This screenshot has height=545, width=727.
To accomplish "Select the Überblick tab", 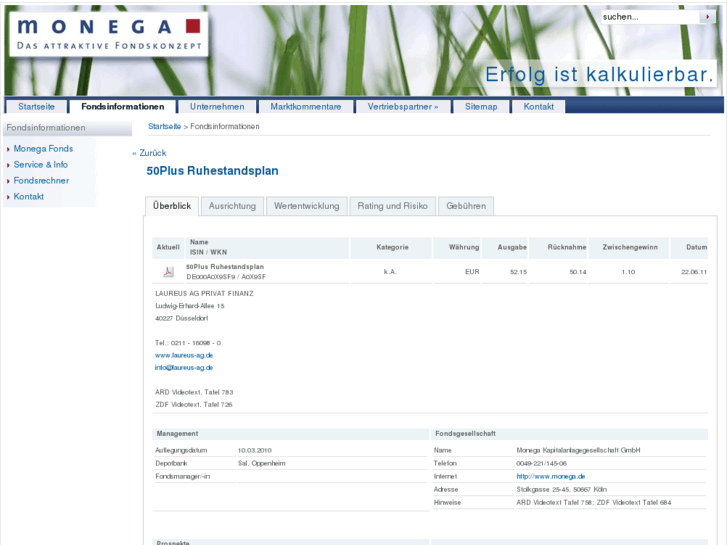I will pos(172,206).
